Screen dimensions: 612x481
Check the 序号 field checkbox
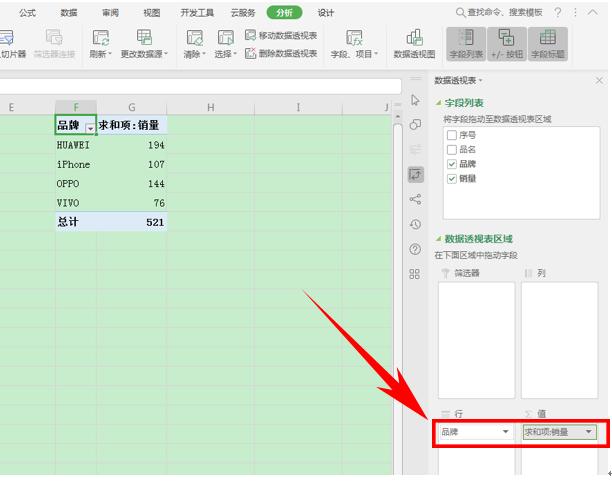pos(452,135)
